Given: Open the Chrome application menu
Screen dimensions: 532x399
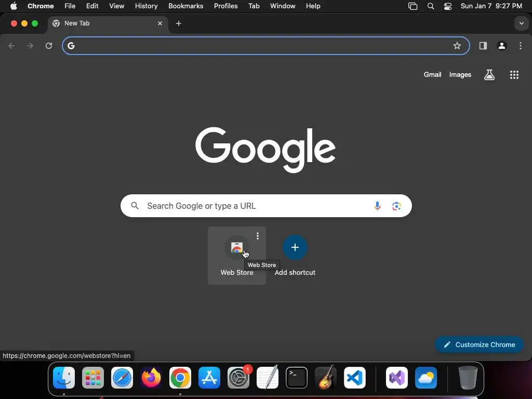Looking at the screenshot, I should click(x=41, y=6).
